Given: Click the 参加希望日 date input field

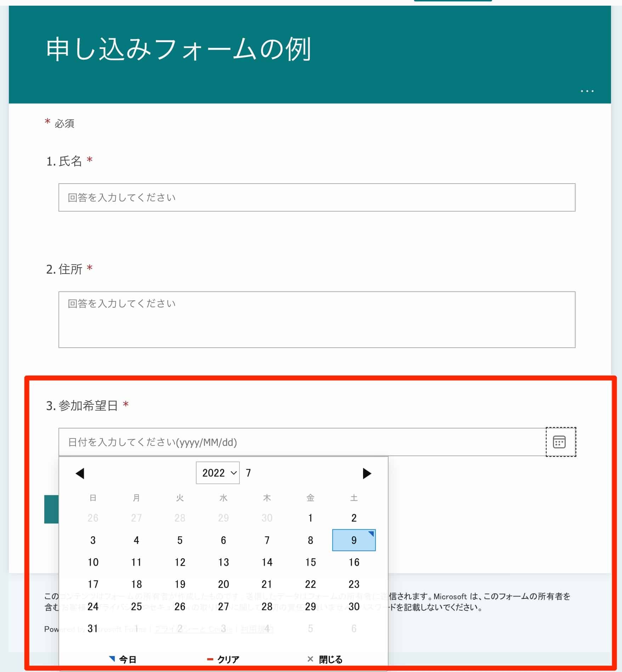Looking at the screenshot, I should coord(248,442).
